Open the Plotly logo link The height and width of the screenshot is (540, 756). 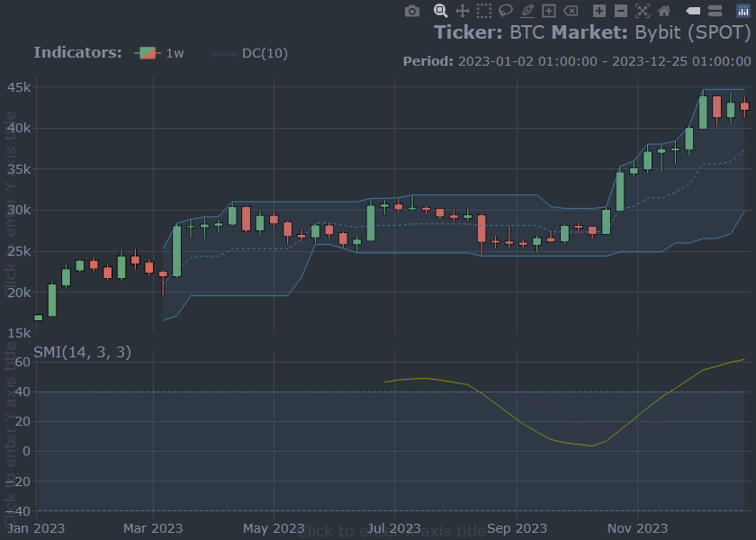pyautogui.click(x=743, y=11)
